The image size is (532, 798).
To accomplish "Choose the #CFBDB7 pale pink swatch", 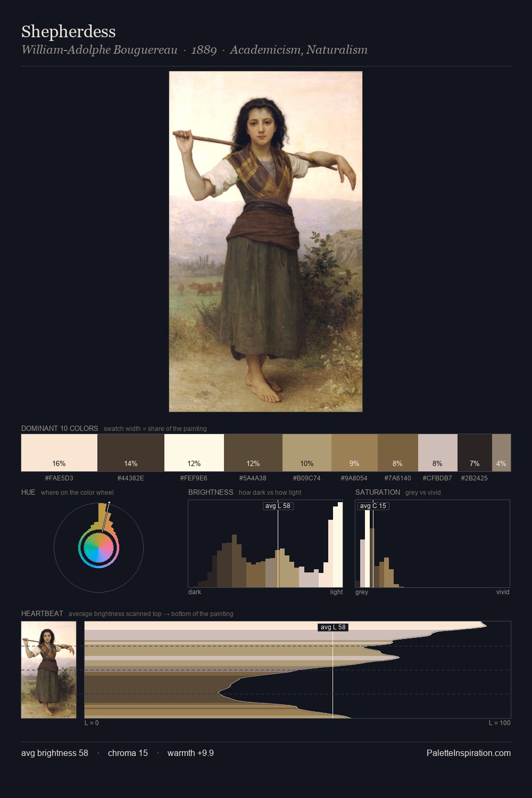I will pos(438,453).
